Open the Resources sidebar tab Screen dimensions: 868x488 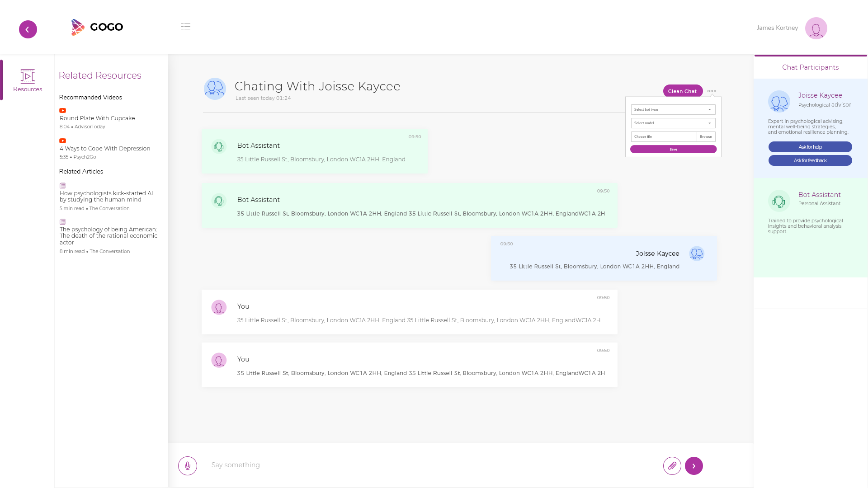(28, 80)
